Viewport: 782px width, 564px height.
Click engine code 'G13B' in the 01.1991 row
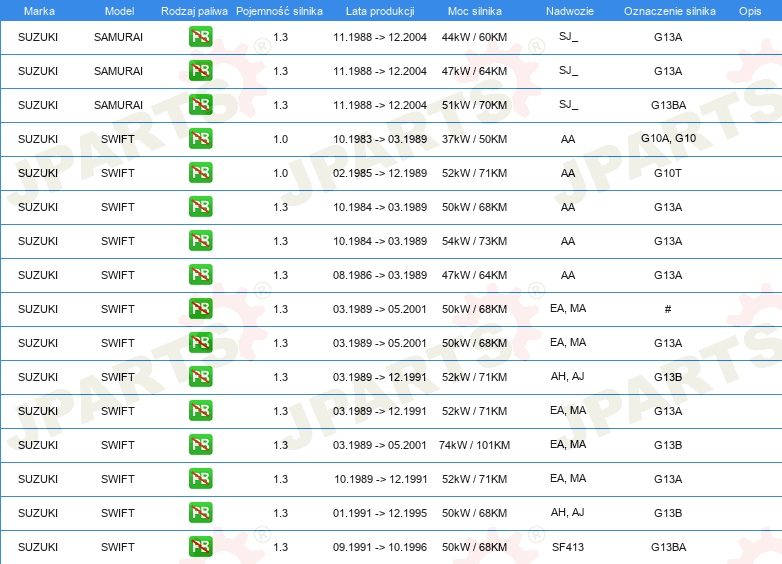[x=668, y=513]
